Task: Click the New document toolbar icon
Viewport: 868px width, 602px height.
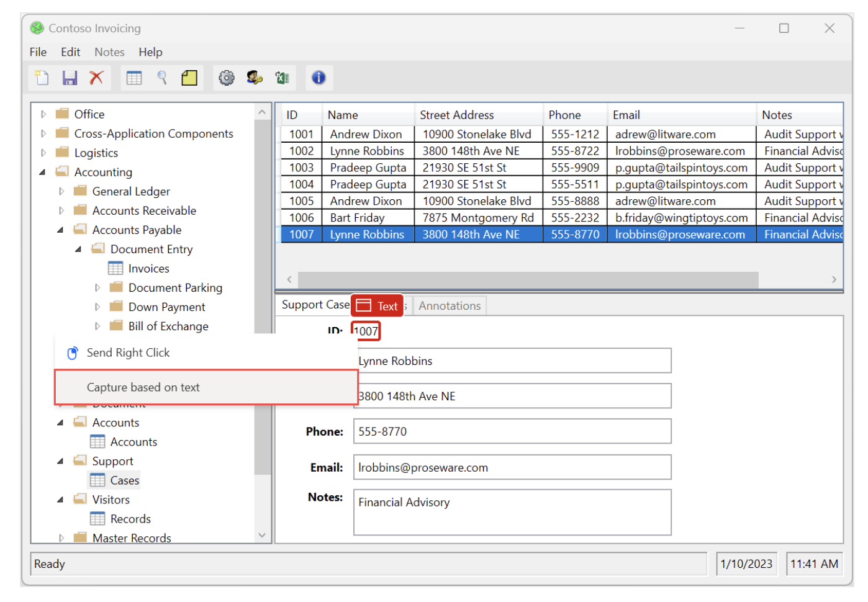Action: click(42, 78)
